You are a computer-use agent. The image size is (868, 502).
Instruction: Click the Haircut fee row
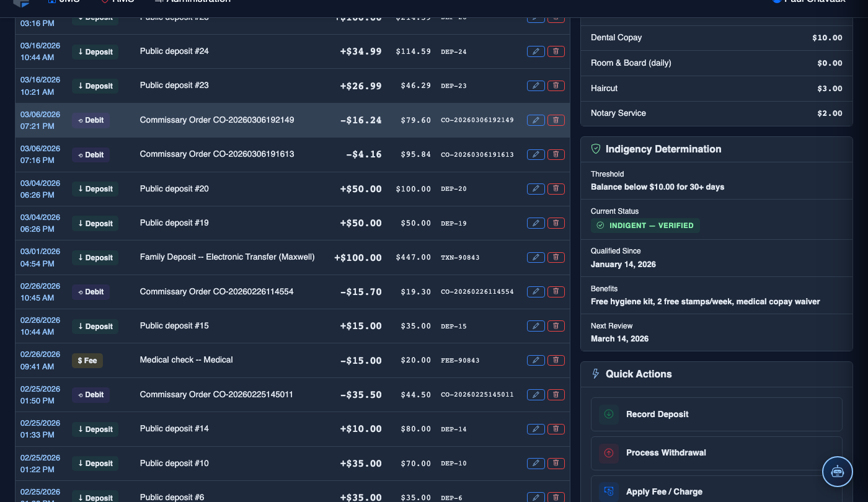click(717, 89)
